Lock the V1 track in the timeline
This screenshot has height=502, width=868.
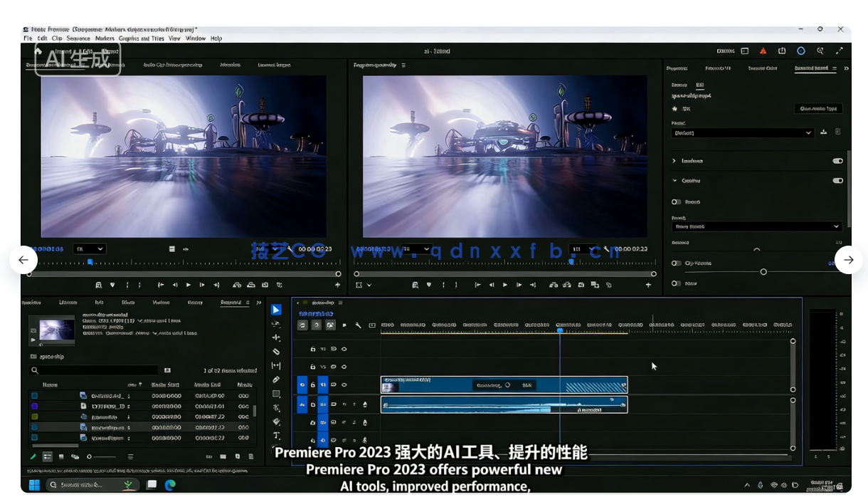[313, 385]
